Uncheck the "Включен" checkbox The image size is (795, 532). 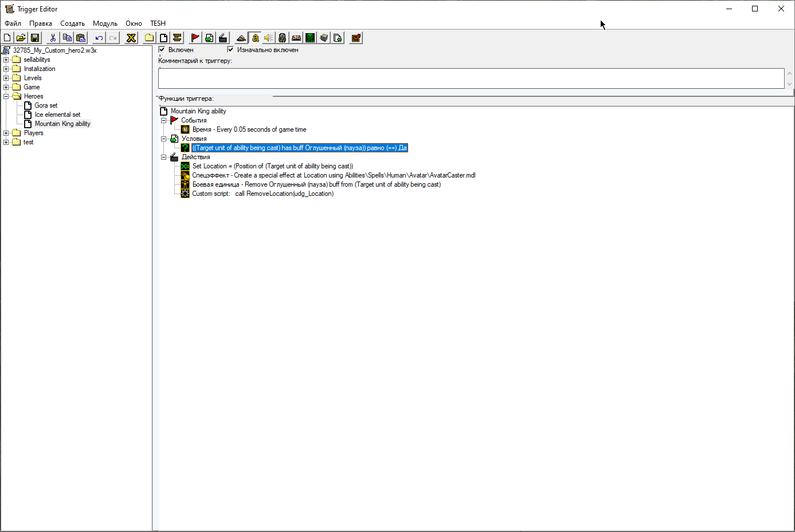pyautogui.click(x=162, y=50)
